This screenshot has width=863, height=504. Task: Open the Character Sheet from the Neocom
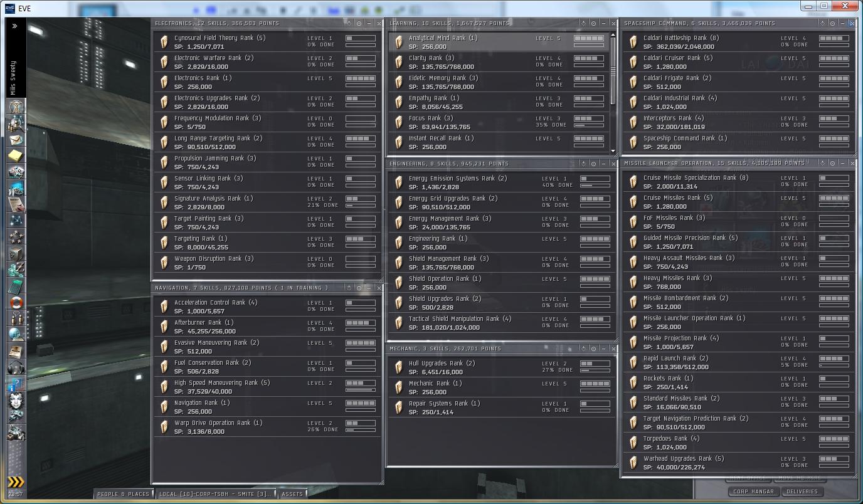click(16, 107)
